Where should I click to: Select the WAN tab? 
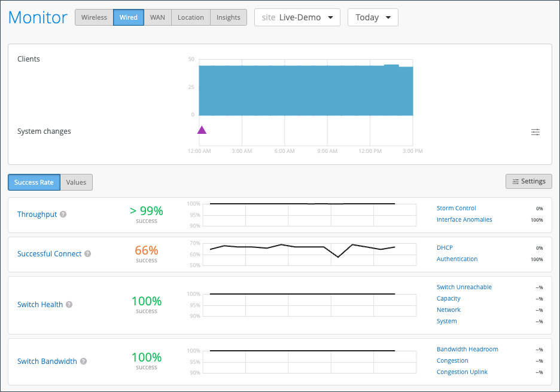[x=157, y=17]
